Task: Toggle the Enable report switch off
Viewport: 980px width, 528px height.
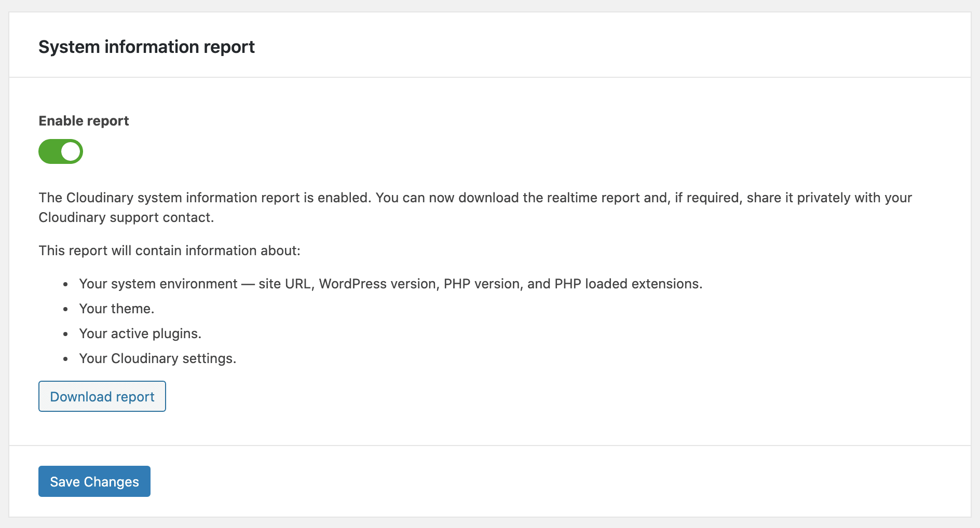Action: (x=61, y=151)
